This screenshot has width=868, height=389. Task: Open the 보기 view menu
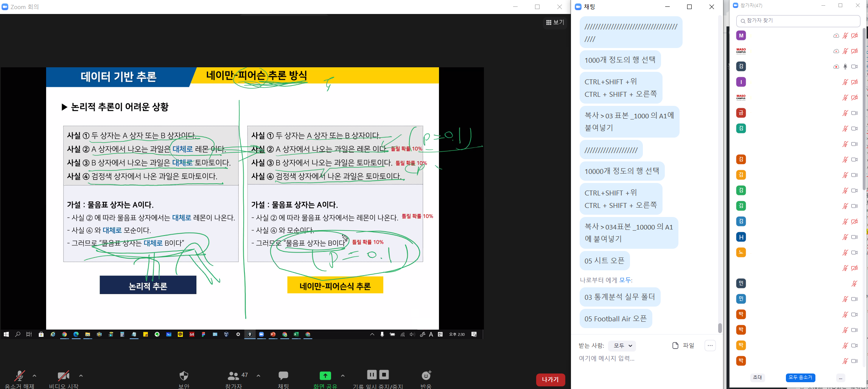[555, 22]
